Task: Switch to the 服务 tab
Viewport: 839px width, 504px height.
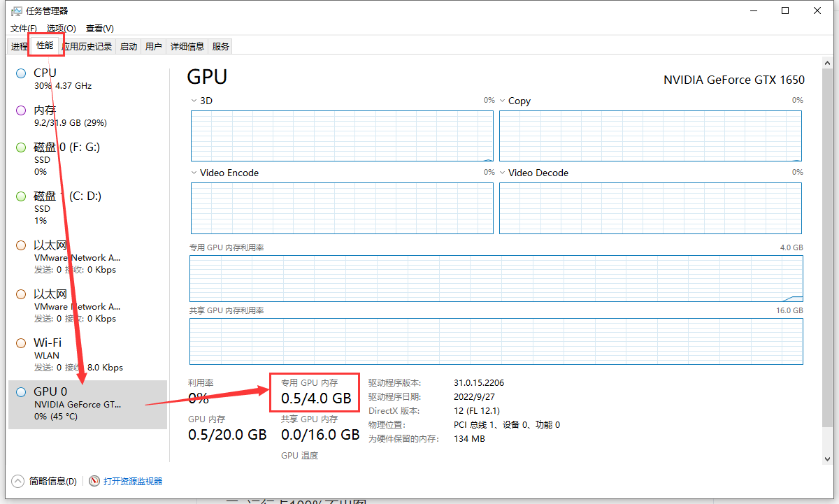Action: (220, 46)
